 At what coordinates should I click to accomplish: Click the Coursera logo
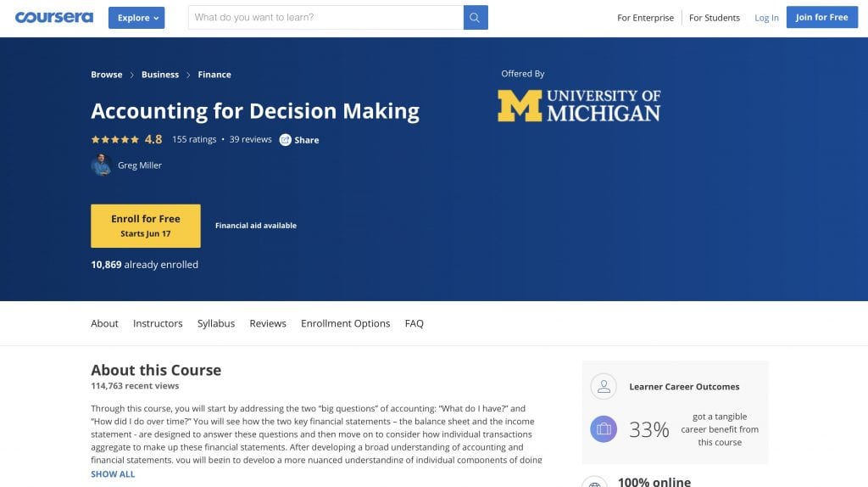coord(53,17)
